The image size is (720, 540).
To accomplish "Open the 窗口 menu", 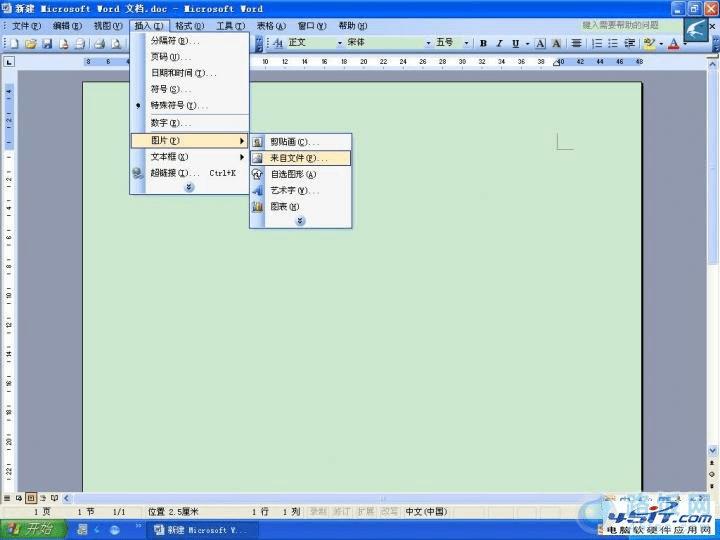I will click(312, 26).
